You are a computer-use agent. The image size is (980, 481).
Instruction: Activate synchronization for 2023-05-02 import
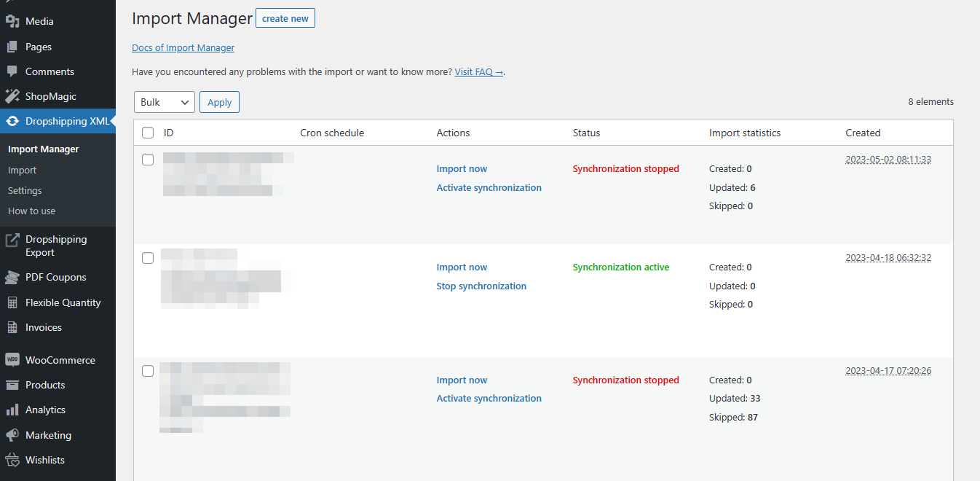coord(489,187)
